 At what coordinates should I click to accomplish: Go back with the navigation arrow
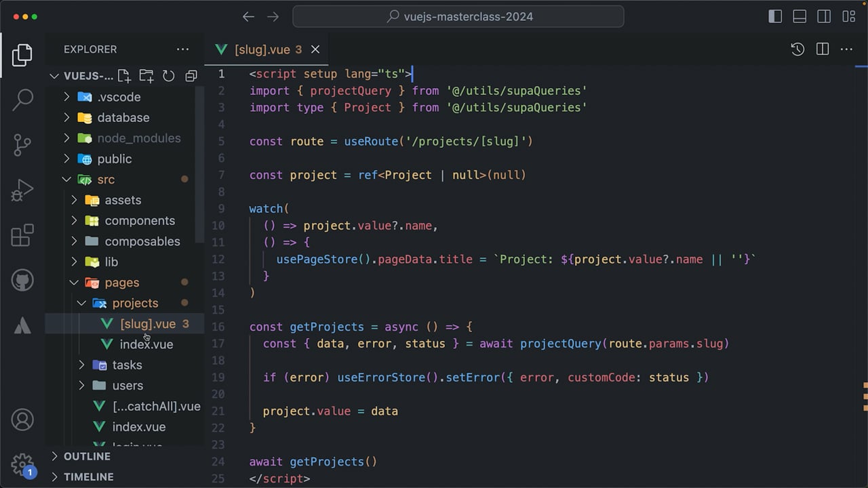coord(249,17)
